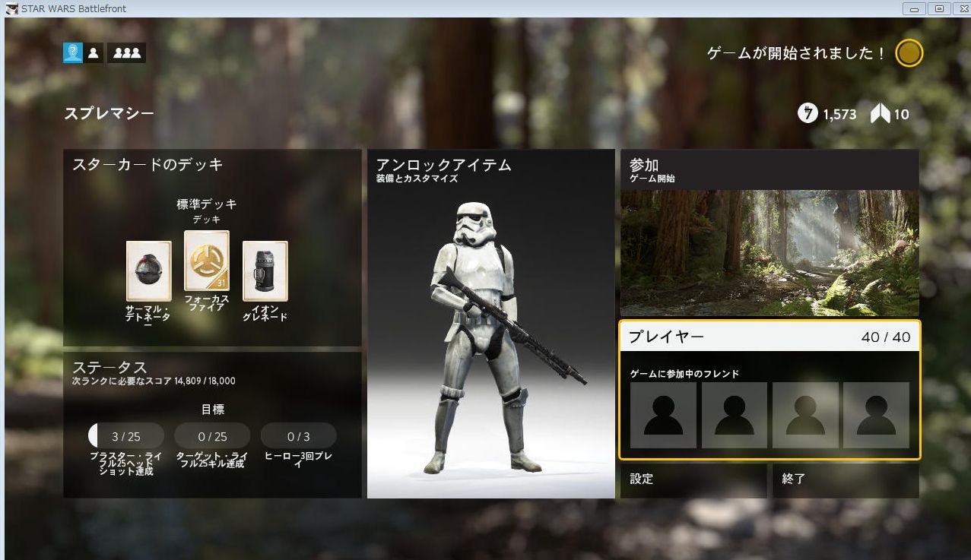Click the first friend avatar slot
This screenshot has width=971, height=560.
point(663,415)
